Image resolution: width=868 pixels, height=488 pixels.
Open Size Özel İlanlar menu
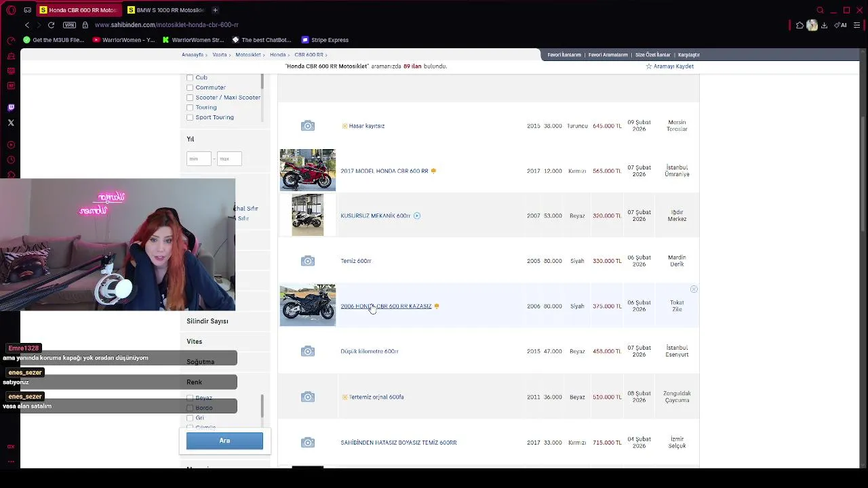coord(653,55)
